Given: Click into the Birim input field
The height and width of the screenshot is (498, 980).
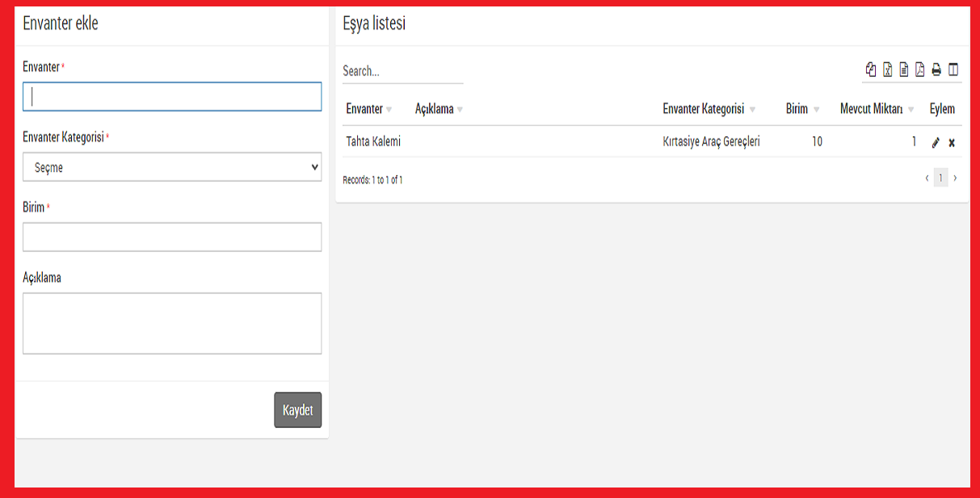Looking at the screenshot, I should tap(172, 237).
